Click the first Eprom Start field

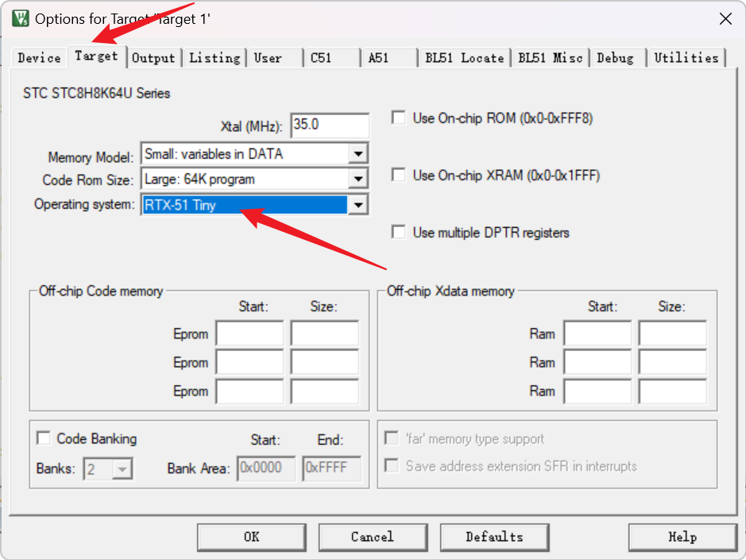249,333
